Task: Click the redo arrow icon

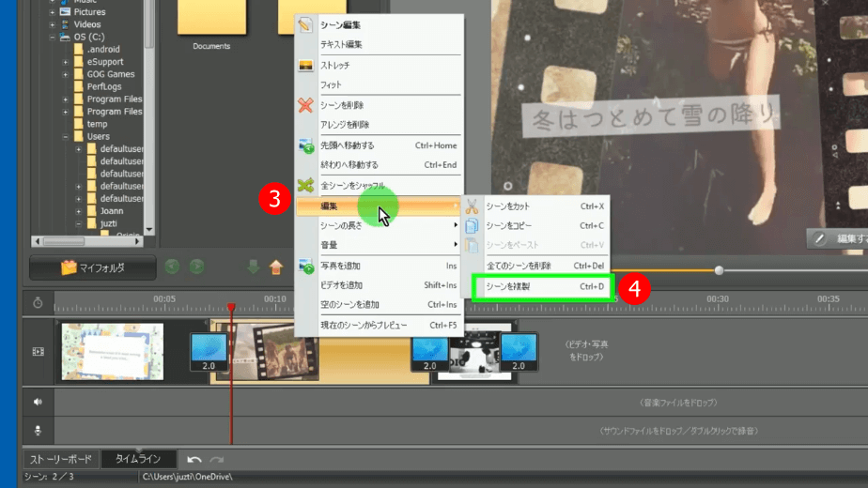Action: click(217, 459)
